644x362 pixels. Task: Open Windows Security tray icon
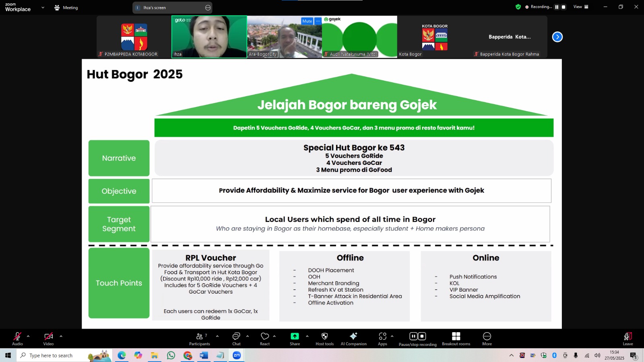(544, 355)
